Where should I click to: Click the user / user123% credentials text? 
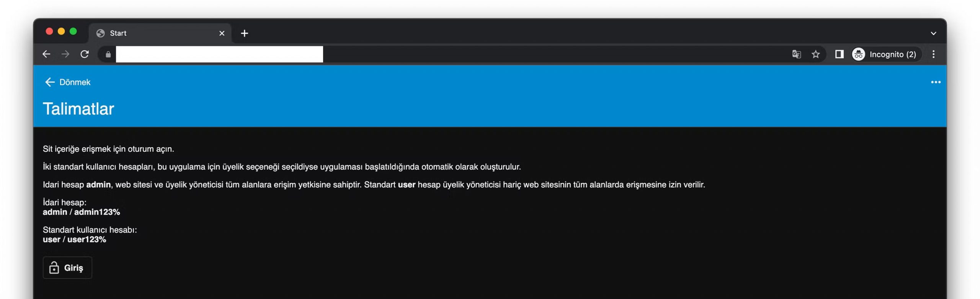pos(75,240)
